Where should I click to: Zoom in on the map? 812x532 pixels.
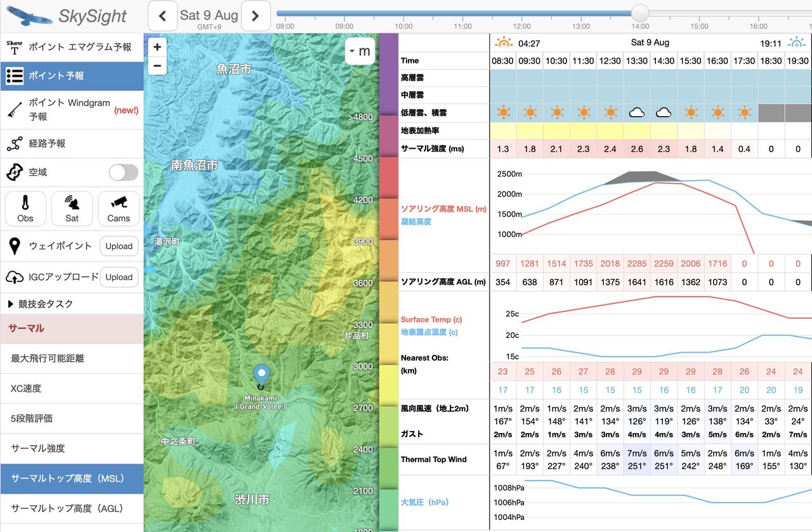[157, 47]
